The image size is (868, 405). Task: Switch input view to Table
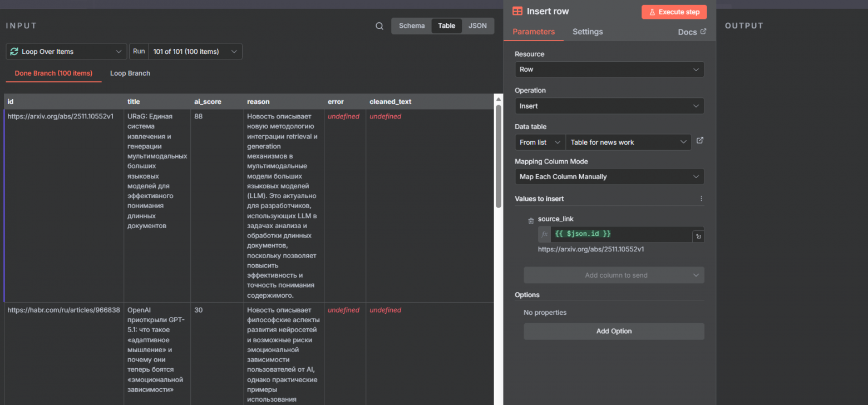tap(446, 26)
